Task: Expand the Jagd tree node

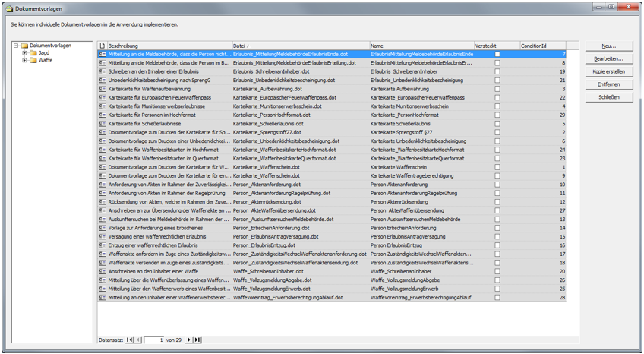Action: coord(24,53)
